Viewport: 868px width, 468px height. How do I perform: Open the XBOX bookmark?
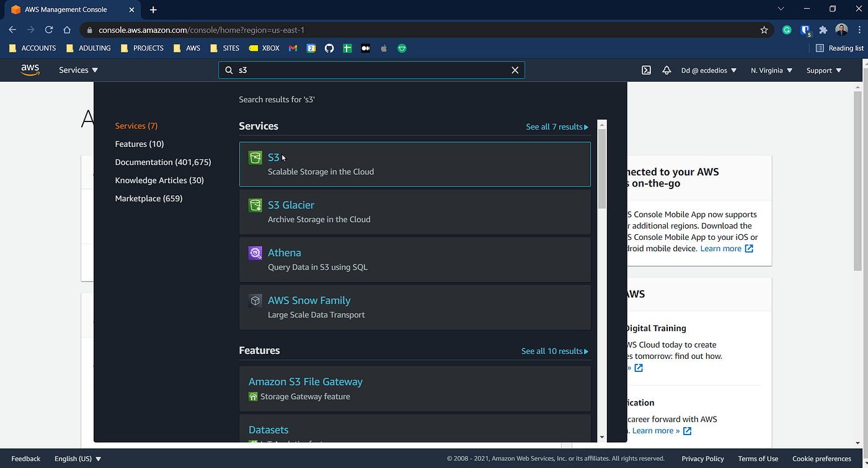click(x=264, y=48)
